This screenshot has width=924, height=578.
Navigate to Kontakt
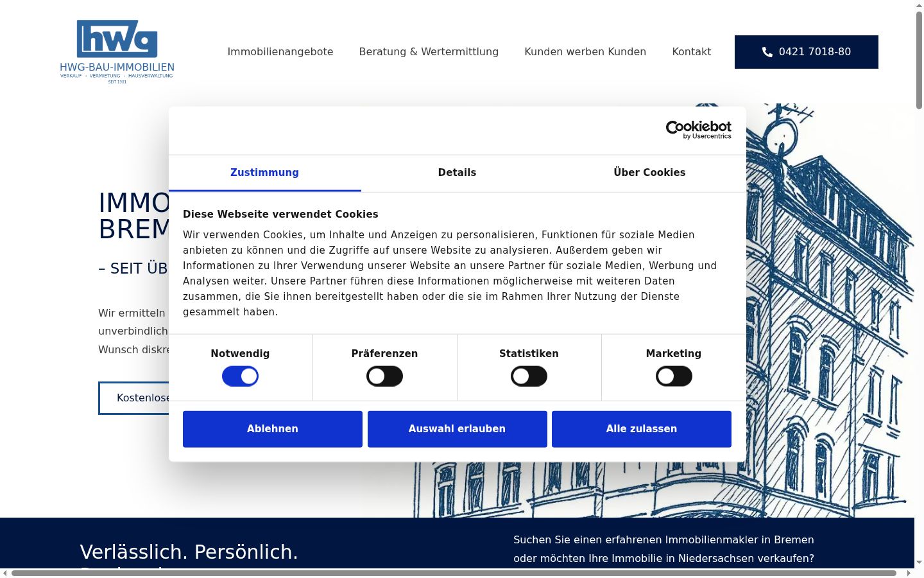tap(692, 52)
